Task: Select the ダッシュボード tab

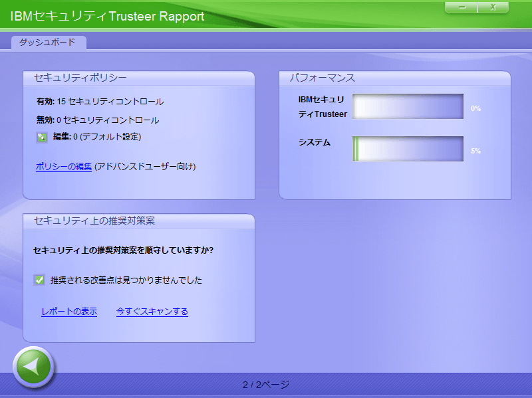Action: [x=49, y=43]
